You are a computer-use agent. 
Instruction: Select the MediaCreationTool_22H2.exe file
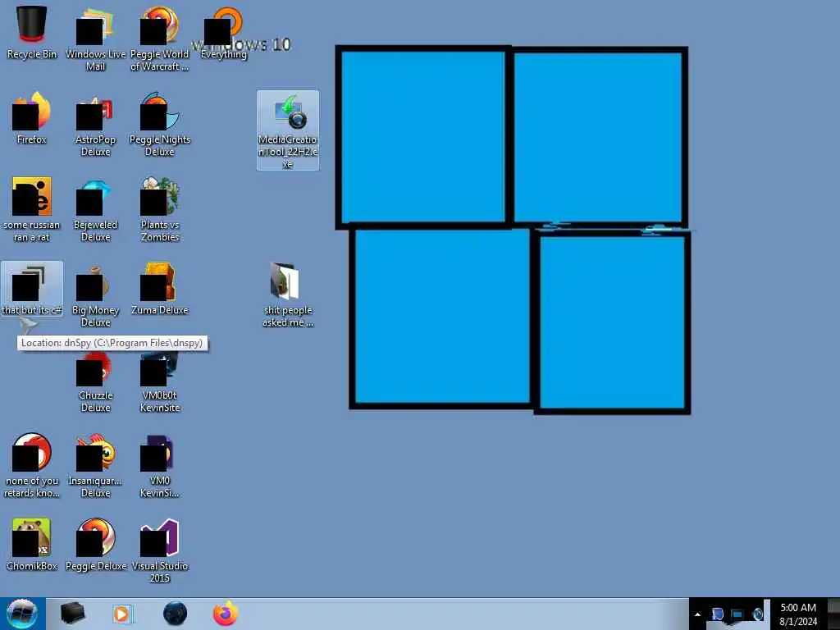click(x=288, y=130)
